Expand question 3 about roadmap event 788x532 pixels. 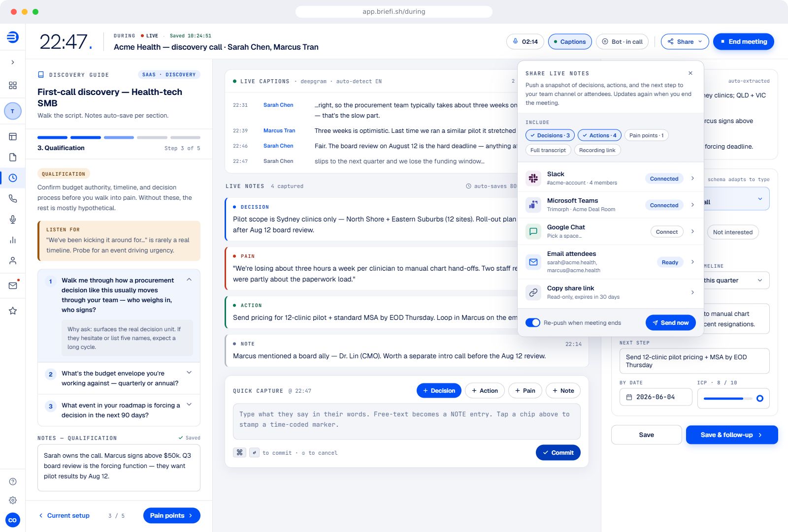[189, 405]
